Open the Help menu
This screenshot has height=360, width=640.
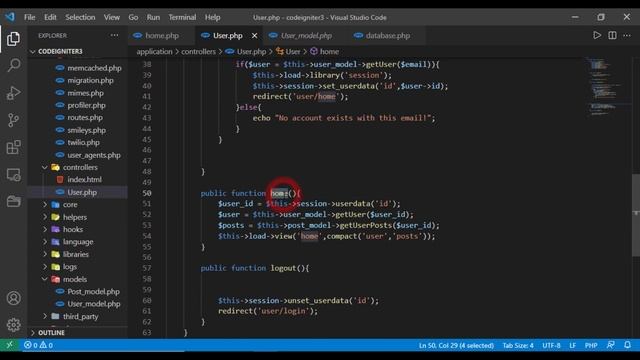pos(212,17)
